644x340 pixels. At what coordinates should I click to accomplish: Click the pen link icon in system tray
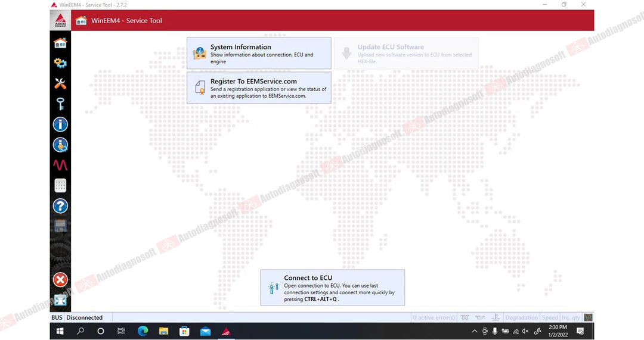point(537,331)
